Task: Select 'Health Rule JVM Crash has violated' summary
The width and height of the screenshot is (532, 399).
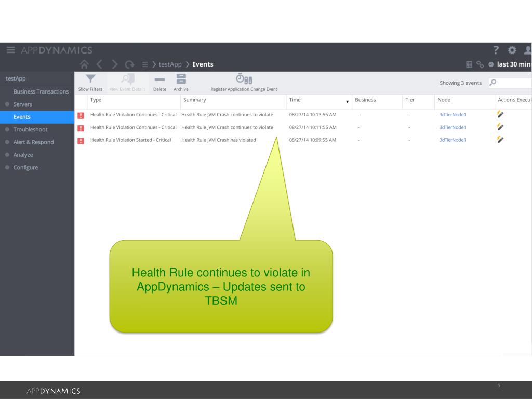Action: click(x=219, y=140)
